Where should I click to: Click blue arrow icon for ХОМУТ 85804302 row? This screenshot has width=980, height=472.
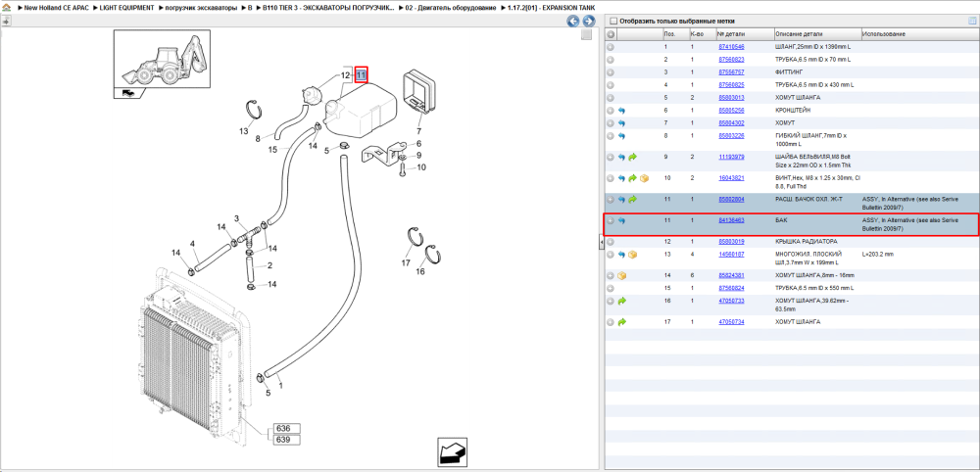tap(621, 123)
